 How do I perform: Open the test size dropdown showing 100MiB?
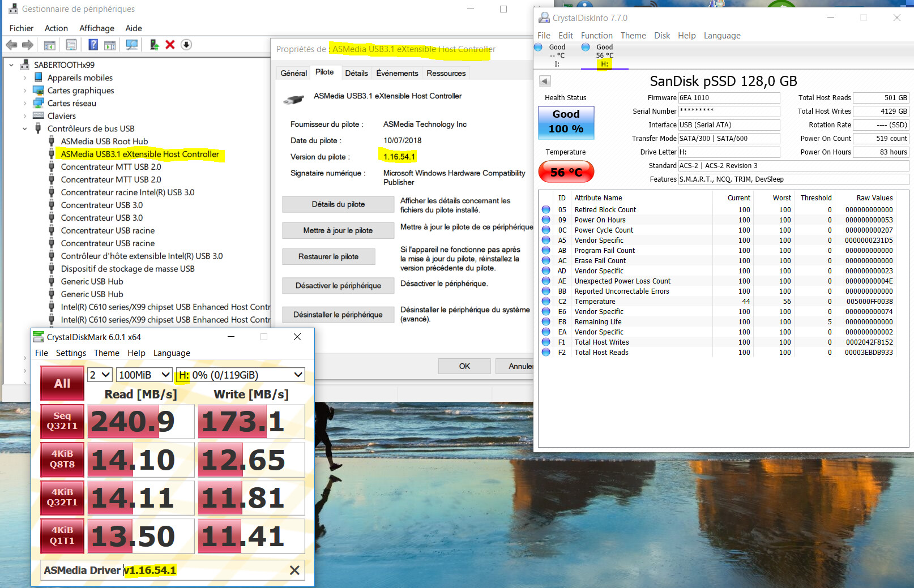(144, 375)
